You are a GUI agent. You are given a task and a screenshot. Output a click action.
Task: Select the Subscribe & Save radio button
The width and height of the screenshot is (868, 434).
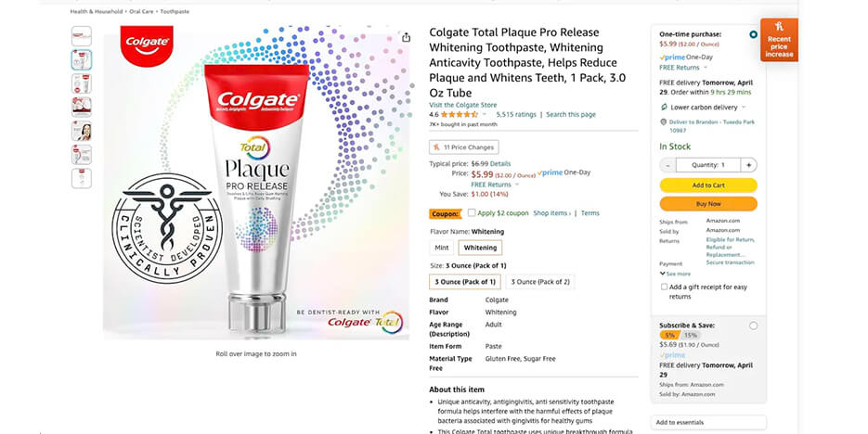pyautogui.click(x=753, y=326)
